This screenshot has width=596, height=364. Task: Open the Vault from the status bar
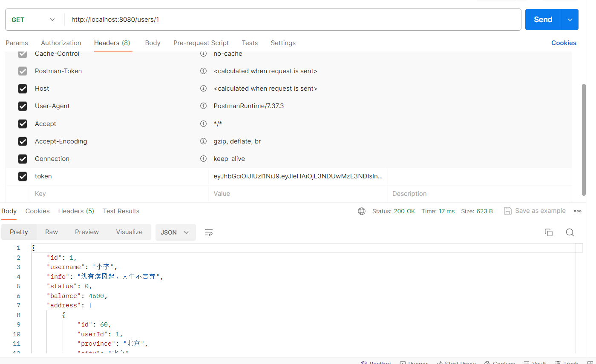coord(535,362)
